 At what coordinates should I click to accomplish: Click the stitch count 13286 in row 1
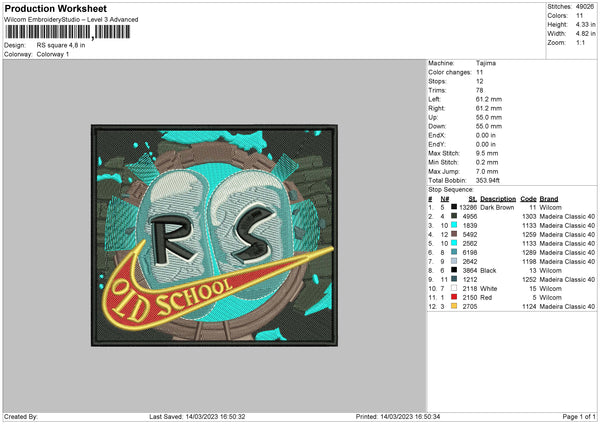468,207
